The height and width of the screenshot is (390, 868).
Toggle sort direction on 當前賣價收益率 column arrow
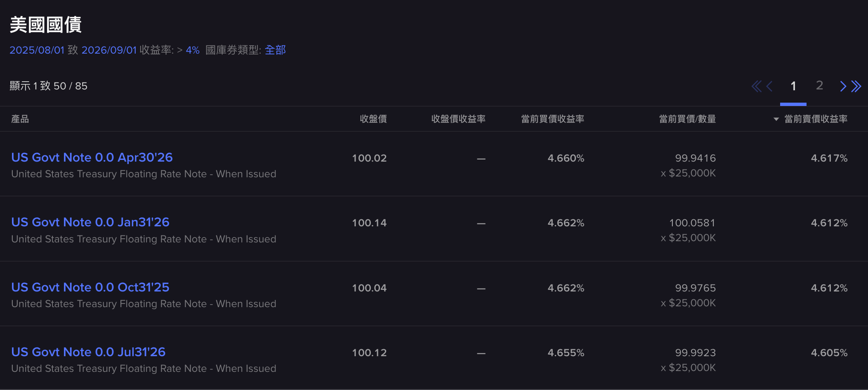click(x=776, y=119)
